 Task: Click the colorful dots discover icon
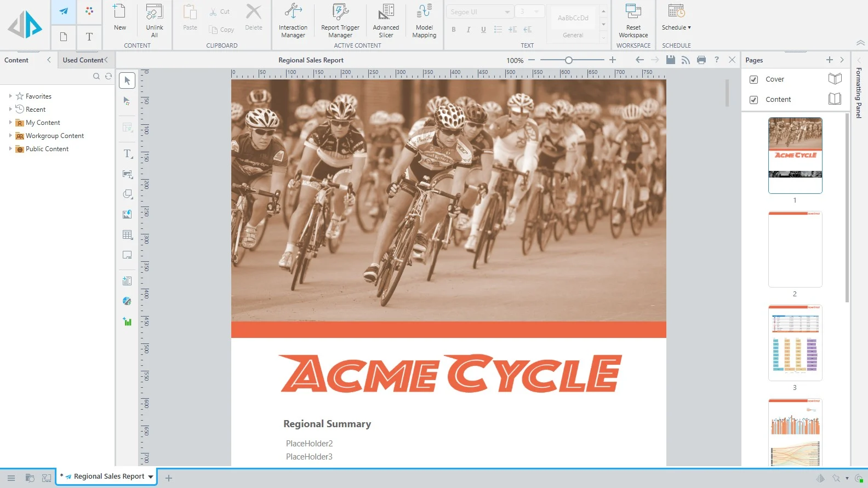click(89, 11)
